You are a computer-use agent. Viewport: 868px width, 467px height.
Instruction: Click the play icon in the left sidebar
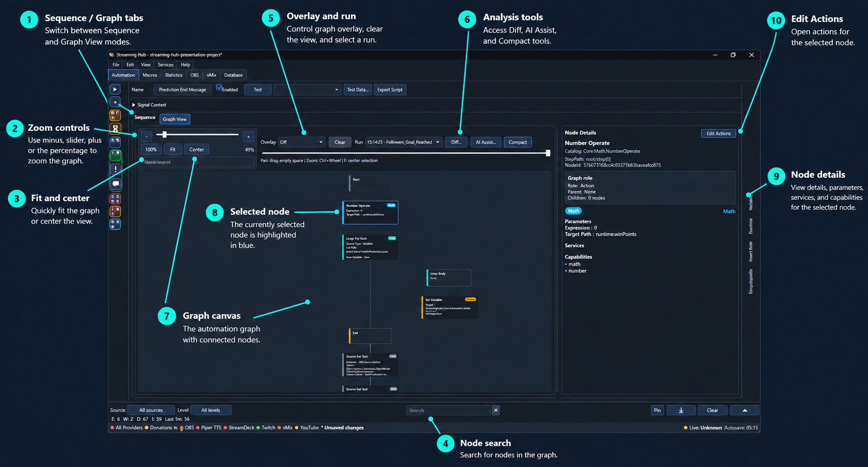tap(115, 89)
